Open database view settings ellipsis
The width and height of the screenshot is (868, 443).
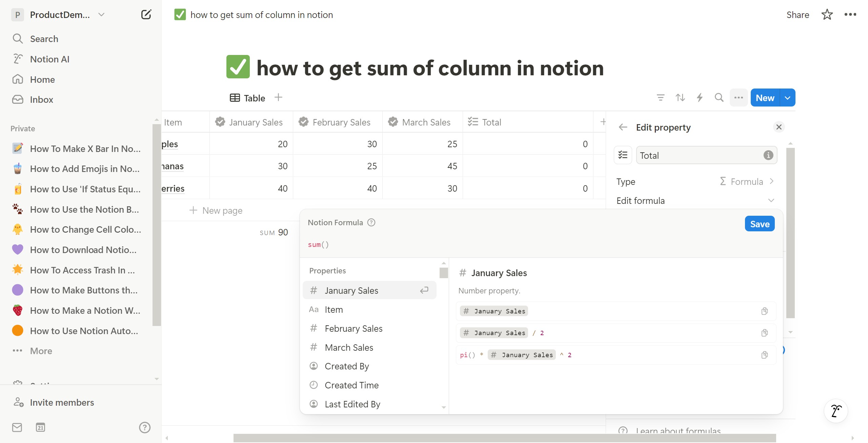click(x=739, y=98)
